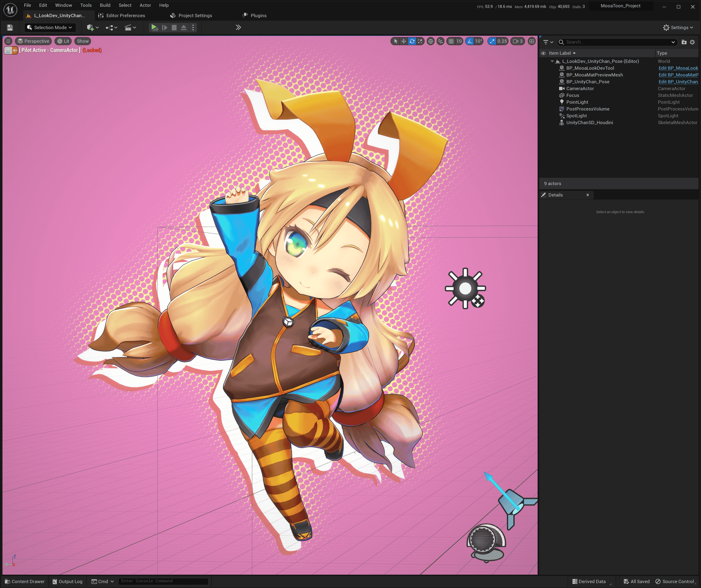The width and height of the screenshot is (701, 588).
Task: Click the Skip frame playback button
Action: (164, 27)
